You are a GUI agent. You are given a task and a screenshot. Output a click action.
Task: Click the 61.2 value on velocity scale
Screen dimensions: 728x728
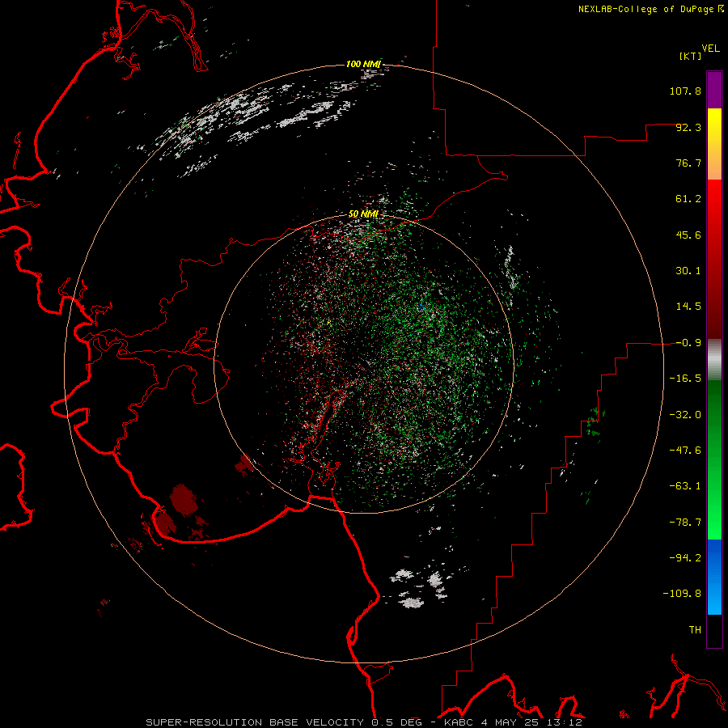point(688,199)
